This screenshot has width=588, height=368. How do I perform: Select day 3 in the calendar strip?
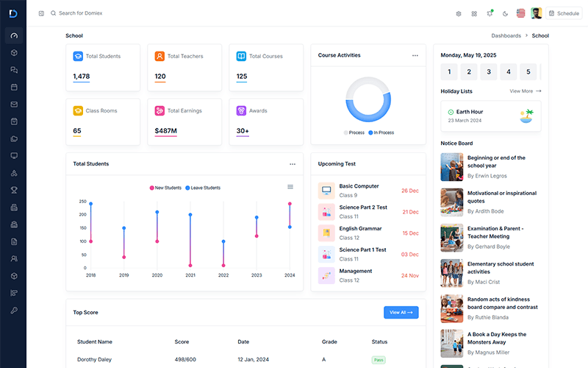489,71
